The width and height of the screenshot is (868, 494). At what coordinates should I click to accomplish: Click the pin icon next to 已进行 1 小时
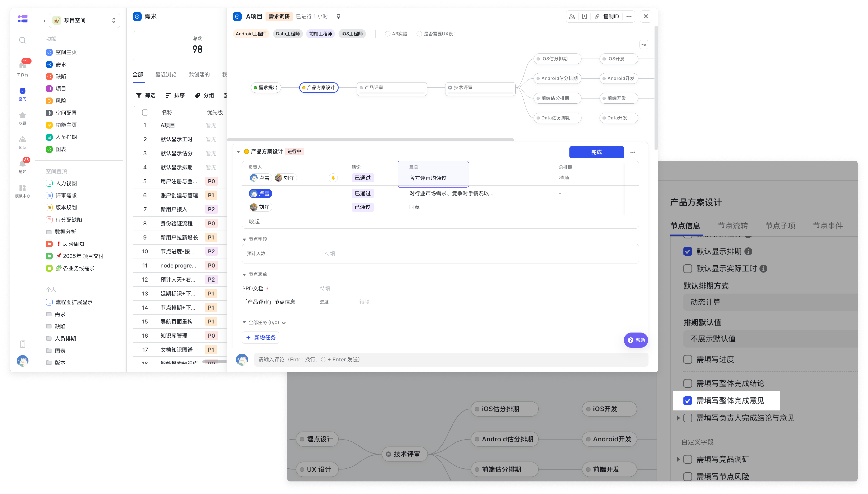(338, 17)
